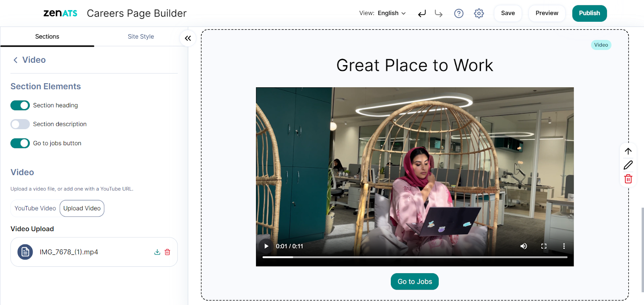Click the undo arrow icon
The image size is (644, 305).
click(x=422, y=14)
